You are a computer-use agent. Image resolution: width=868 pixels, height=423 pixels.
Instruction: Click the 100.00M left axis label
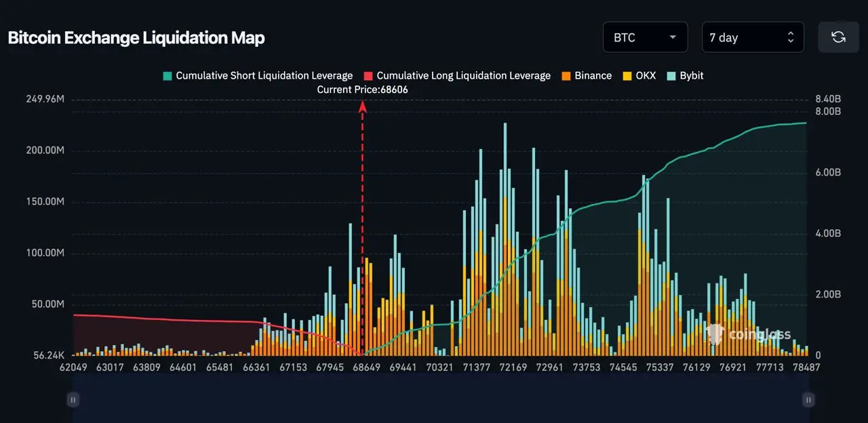(x=45, y=253)
